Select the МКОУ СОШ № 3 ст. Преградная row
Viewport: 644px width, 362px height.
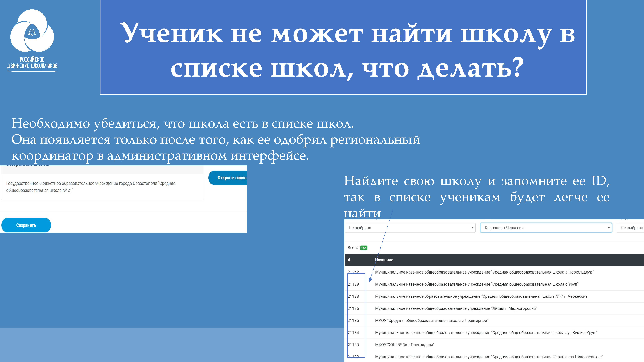tap(405, 345)
